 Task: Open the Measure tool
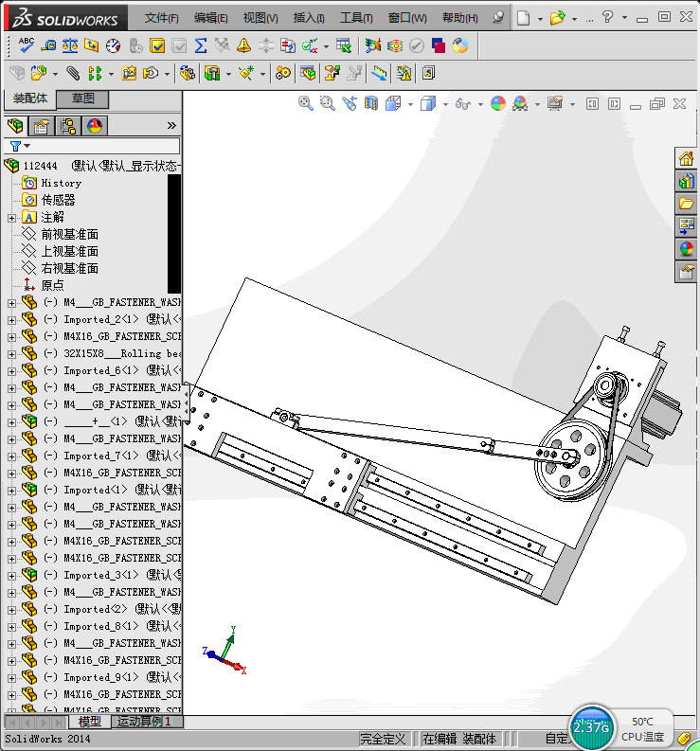48,45
